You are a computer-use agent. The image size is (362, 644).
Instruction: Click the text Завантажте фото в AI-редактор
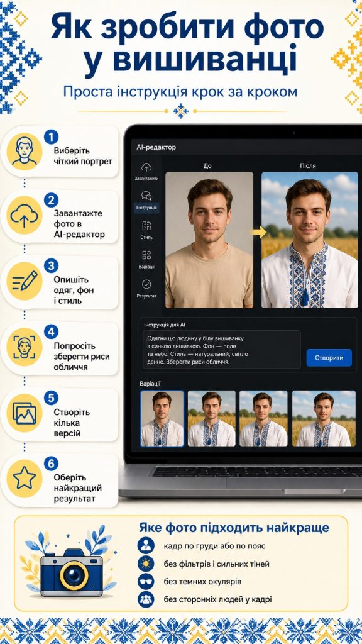(79, 225)
